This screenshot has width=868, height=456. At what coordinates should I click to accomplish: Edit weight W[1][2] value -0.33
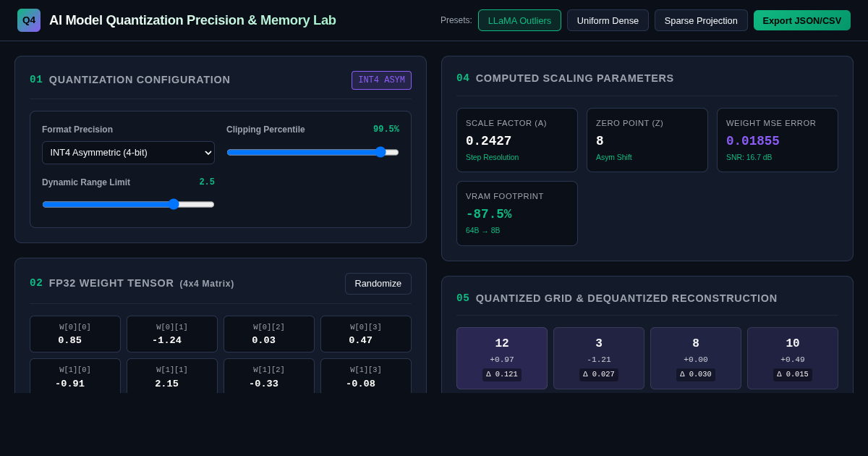[x=269, y=384]
